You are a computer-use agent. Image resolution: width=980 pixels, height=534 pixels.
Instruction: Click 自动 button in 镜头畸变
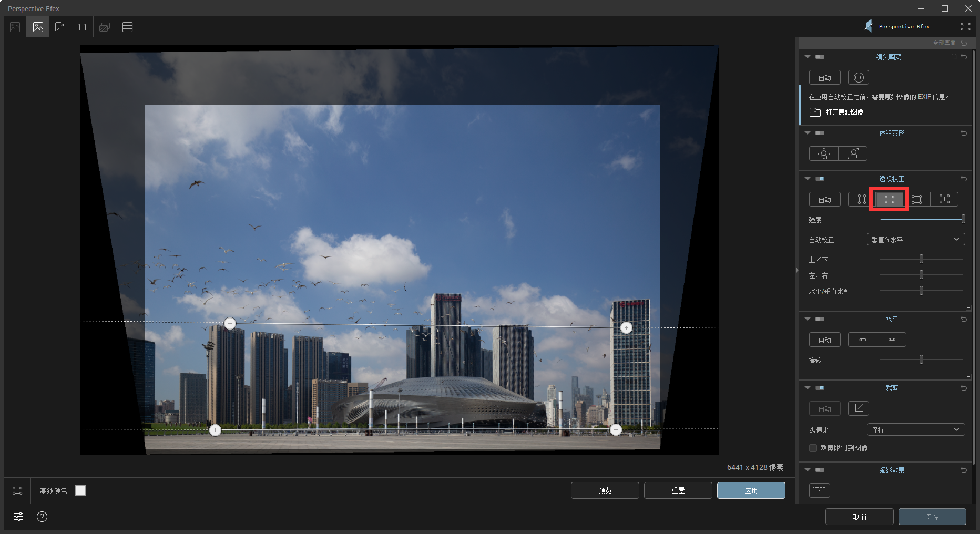click(x=825, y=77)
